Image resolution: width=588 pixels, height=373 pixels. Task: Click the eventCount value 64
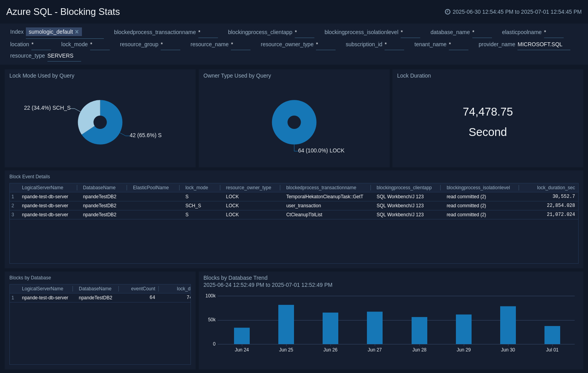[x=152, y=298]
